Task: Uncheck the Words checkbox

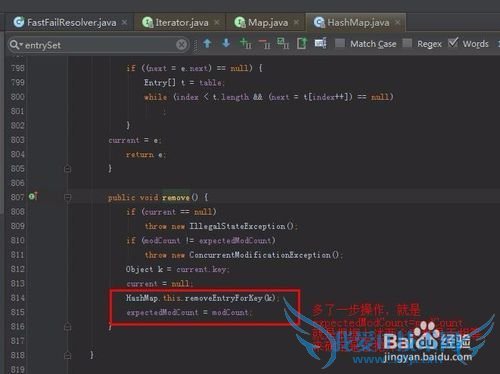Action: (x=453, y=42)
